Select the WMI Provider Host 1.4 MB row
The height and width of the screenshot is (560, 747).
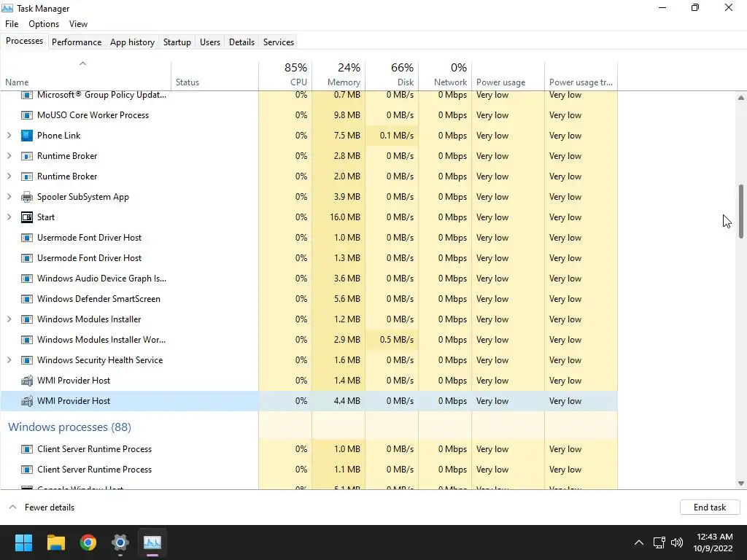309,381
